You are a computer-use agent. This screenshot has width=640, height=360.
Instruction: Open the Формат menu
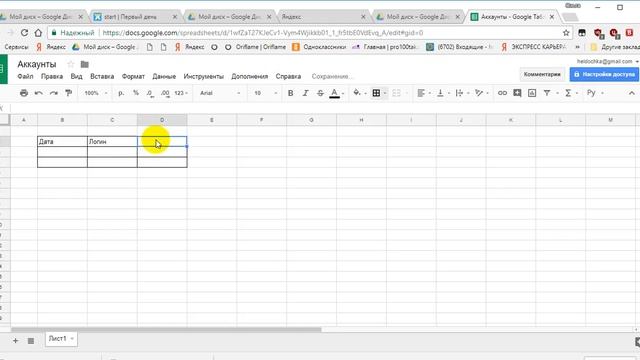click(x=133, y=76)
